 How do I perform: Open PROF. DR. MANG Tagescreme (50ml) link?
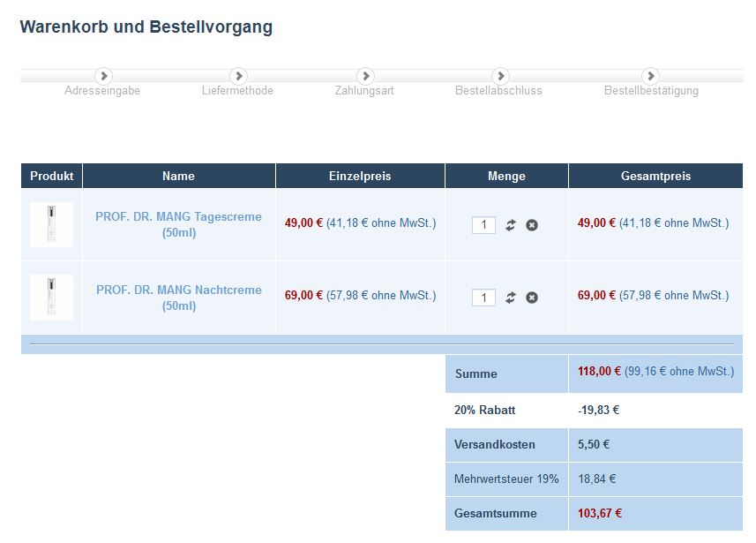tap(178, 224)
